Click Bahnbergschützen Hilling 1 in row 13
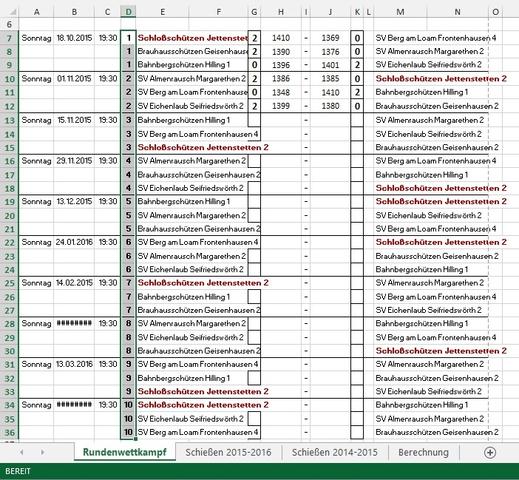519x480 pixels. click(x=184, y=120)
